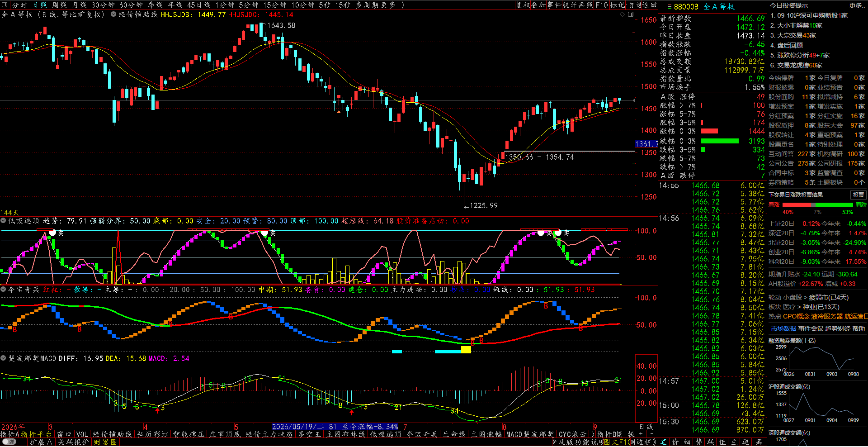Open settings gear of 经传辅助线 main chart
This screenshot has height=447, width=868.
coord(114,14)
